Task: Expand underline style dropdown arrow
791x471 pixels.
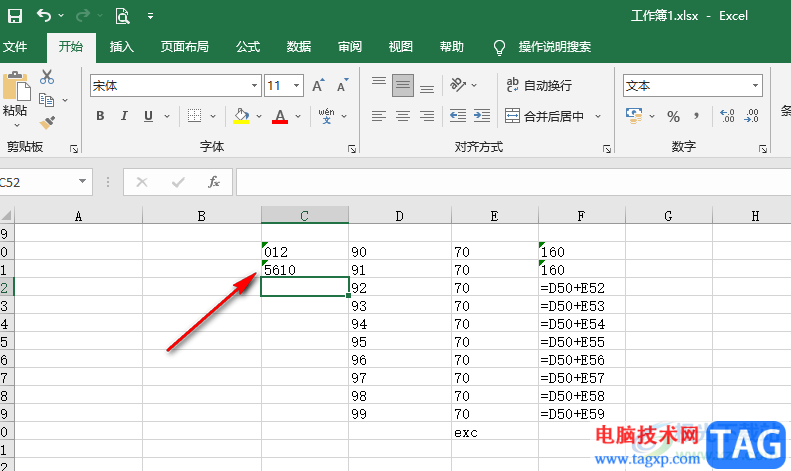Action: [x=167, y=116]
